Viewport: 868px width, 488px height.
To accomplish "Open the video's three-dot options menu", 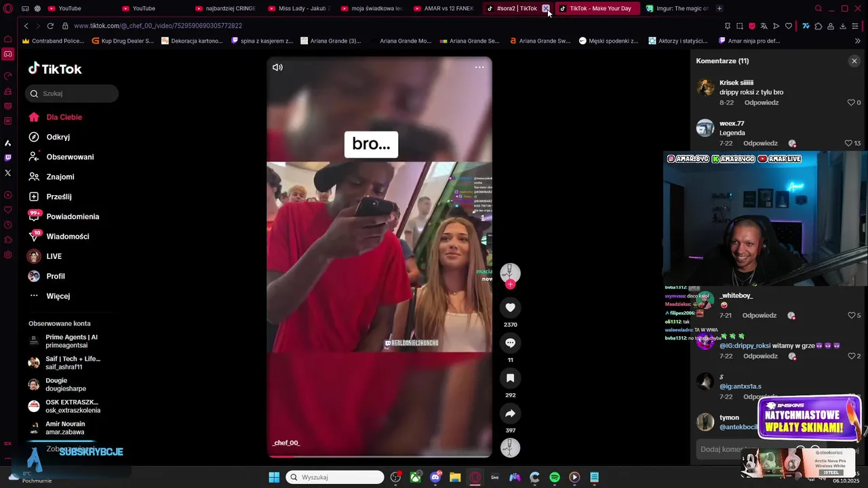I will (479, 67).
